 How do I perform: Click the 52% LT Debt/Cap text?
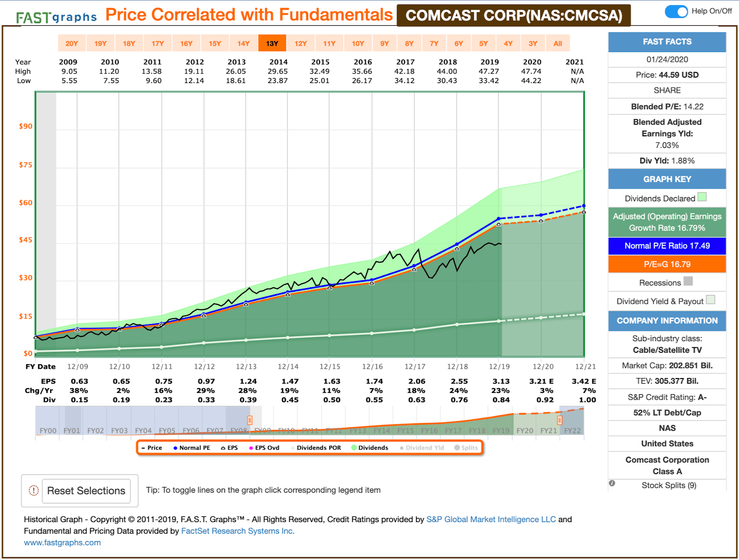(667, 413)
